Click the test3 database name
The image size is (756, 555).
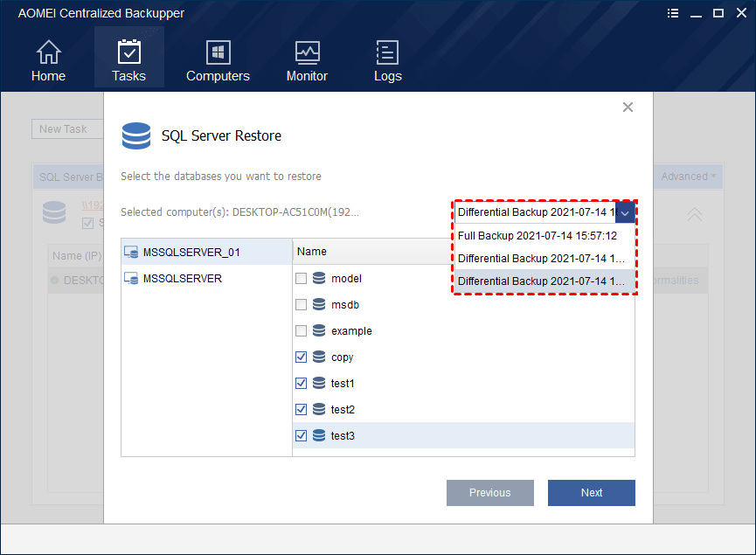click(343, 436)
